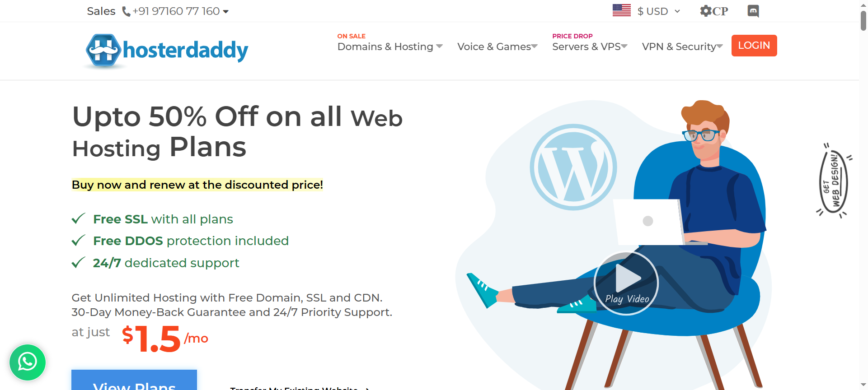Open the VPN & Security menu
868x390 pixels.
pyautogui.click(x=682, y=46)
